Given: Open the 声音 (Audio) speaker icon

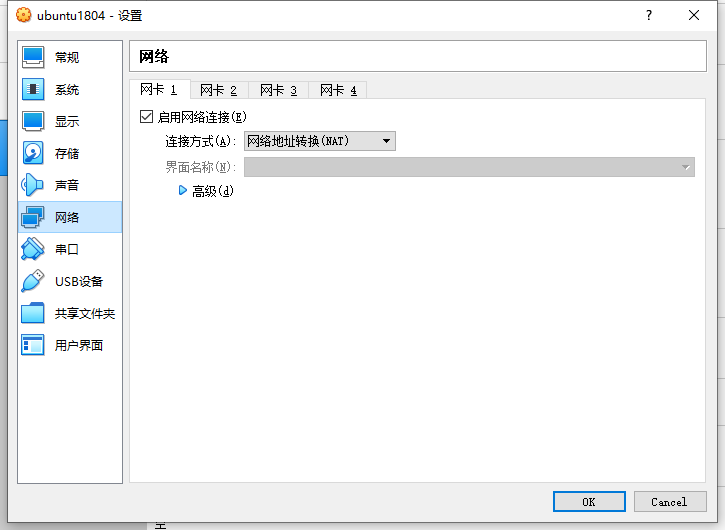Looking at the screenshot, I should (x=33, y=185).
